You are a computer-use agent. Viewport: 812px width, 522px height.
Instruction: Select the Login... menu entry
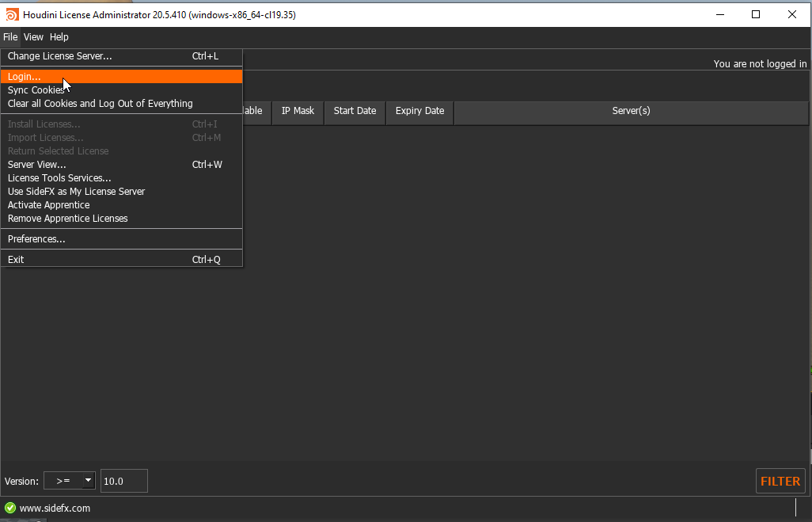tap(122, 77)
